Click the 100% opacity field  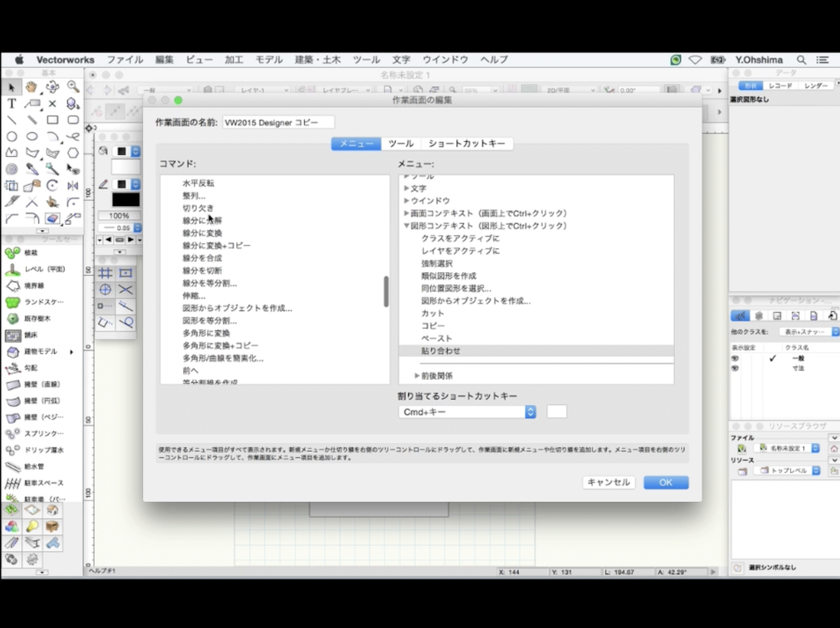pos(119,216)
